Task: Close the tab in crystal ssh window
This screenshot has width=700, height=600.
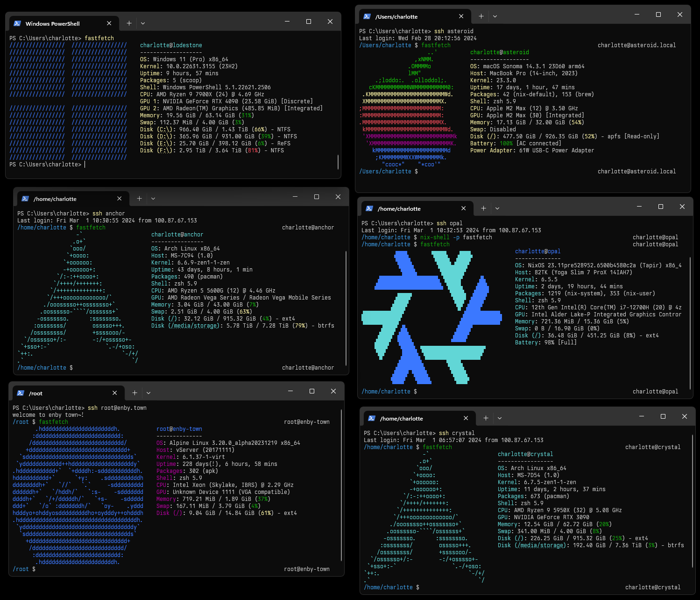Action: (466, 418)
